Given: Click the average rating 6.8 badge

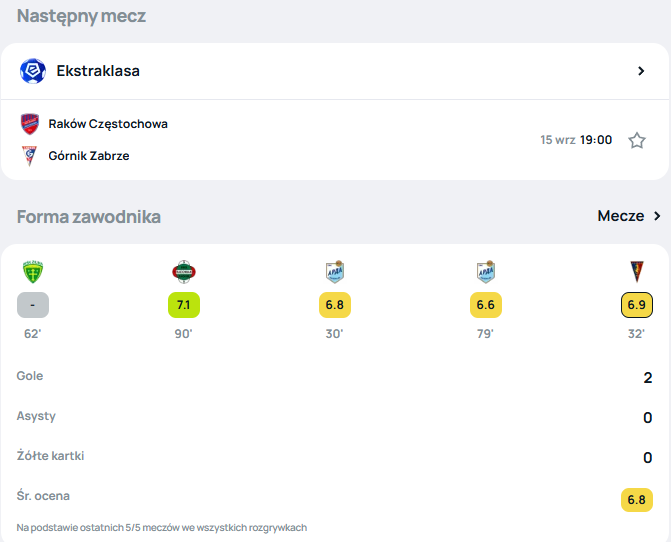Looking at the screenshot, I should (x=637, y=500).
